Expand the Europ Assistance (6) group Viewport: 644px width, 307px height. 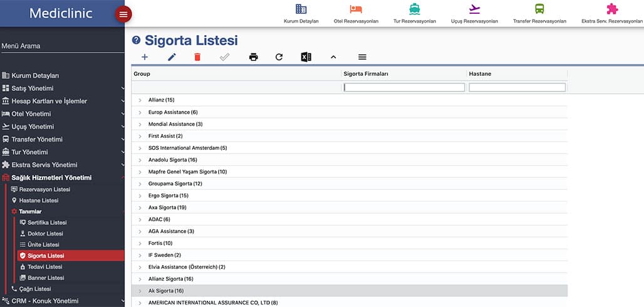tap(140, 112)
